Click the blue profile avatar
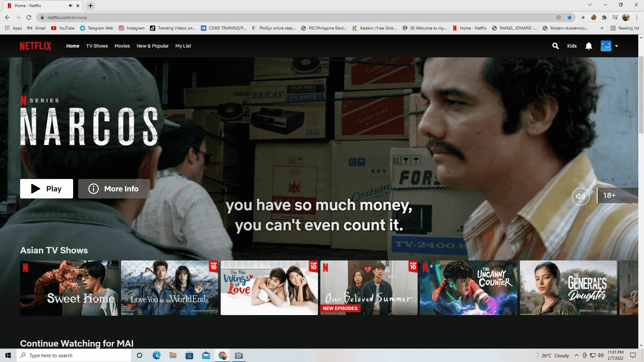This screenshot has height=362, width=644. point(606,46)
